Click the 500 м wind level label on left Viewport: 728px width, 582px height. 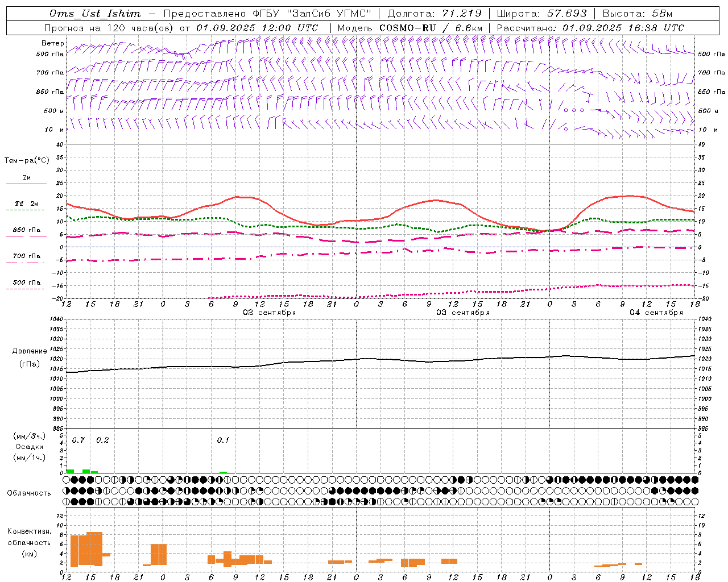[54, 111]
